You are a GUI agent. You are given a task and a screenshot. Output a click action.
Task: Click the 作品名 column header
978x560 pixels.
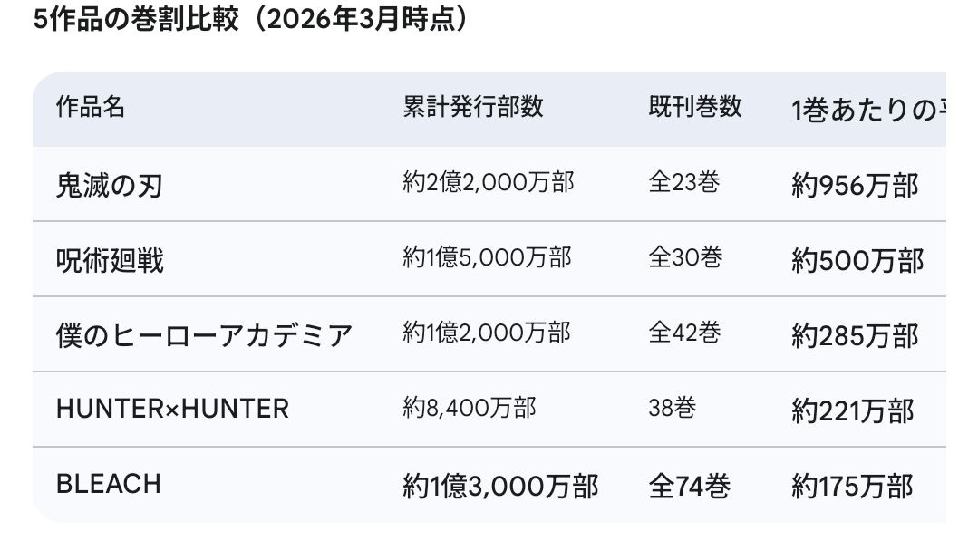coord(91,107)
